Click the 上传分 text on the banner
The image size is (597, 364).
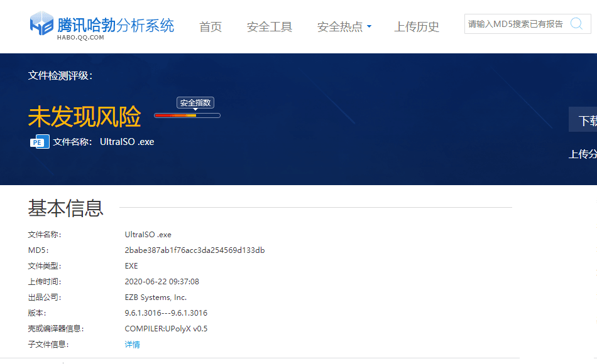[583, 154]
